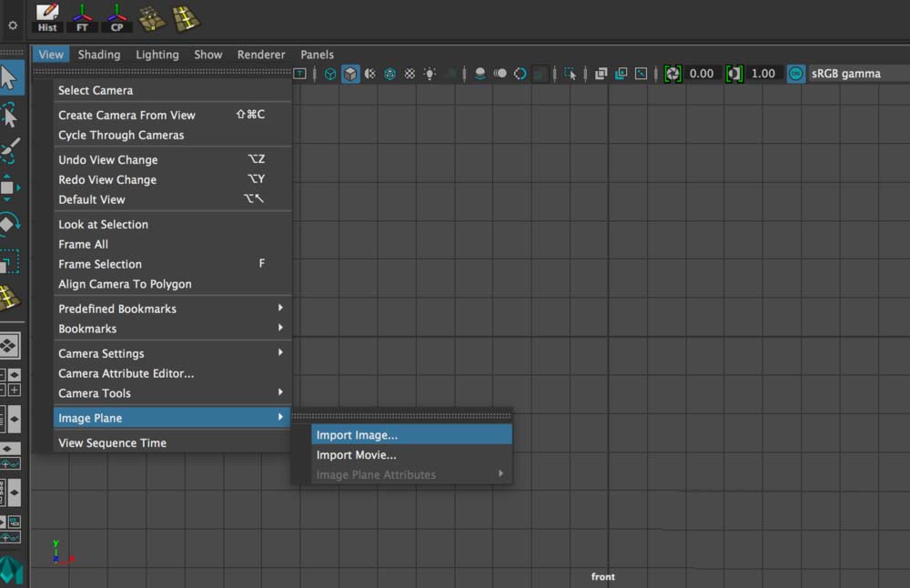910x588 pixels.
Task: Toggle default scene lighting with the lightbulb icon
Action: point(430,74)
